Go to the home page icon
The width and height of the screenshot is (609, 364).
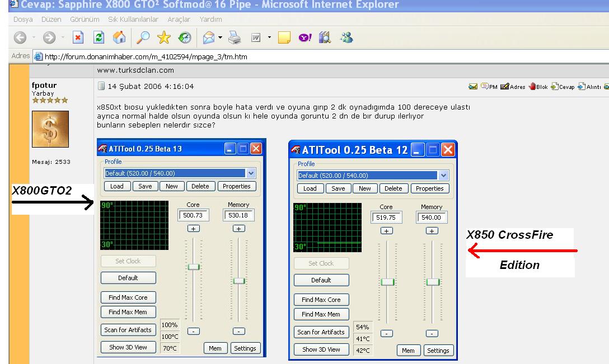coord(119,37)
